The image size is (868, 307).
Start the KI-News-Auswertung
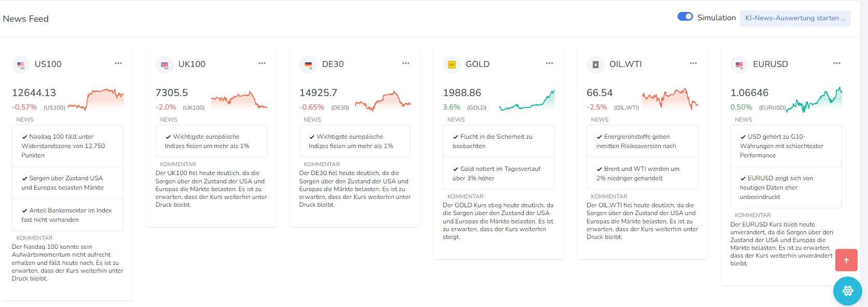point(795,18)
